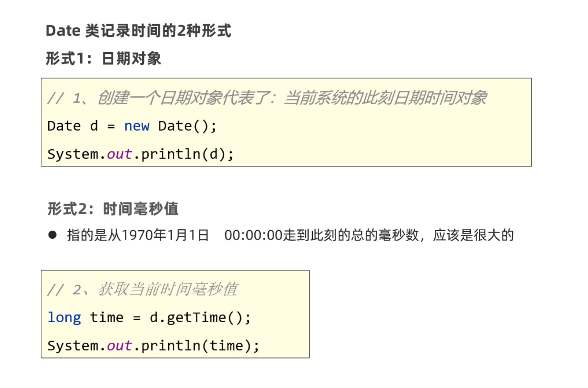Click the black bullet point marker
Screen dimensions: 588x388
[x=52, y=235]
